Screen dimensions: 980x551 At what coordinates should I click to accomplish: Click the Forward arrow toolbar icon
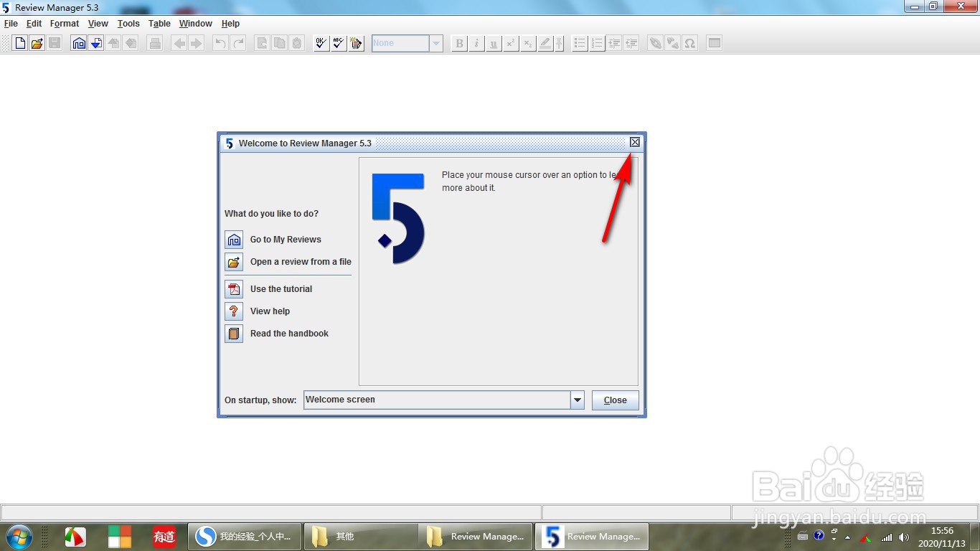tap(197, 43)
